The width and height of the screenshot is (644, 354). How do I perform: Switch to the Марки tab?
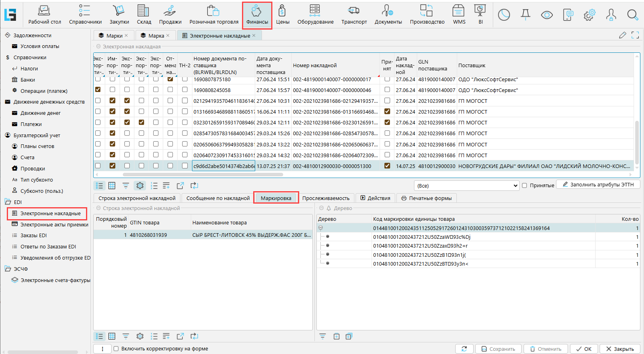click(x=114, y=36)
